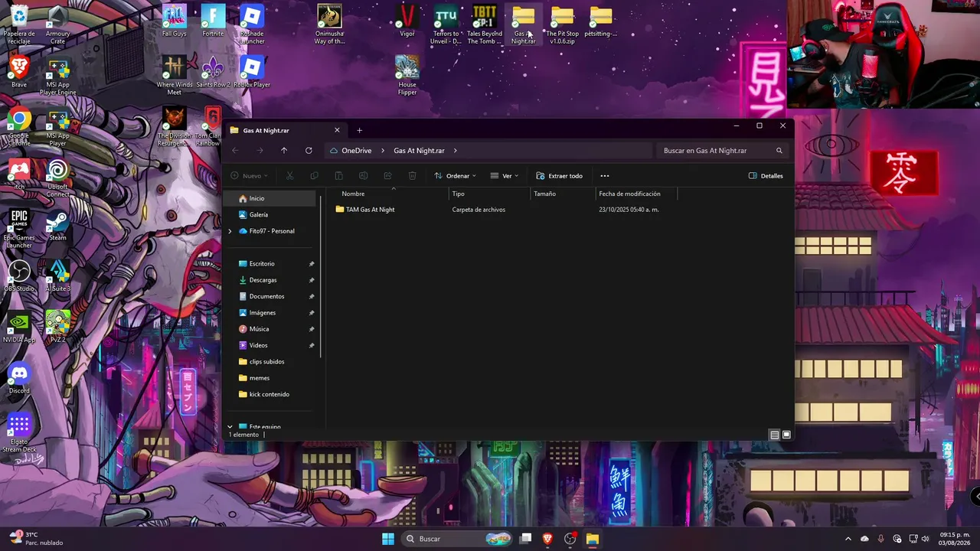The height and width of the screenshot is (551, 980).
Task: Open the Recycle Bin desktop icon
Action: click(19, 23)
